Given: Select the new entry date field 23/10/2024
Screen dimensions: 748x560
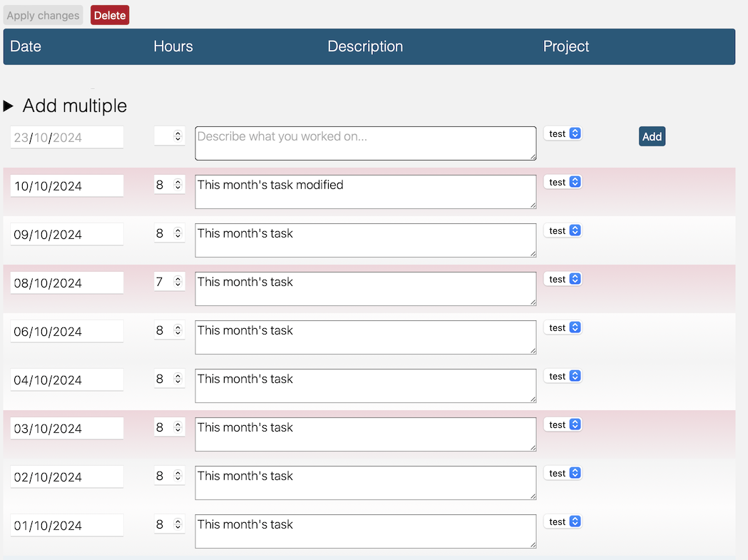Looking at the screenshot, I should (67, 138).
